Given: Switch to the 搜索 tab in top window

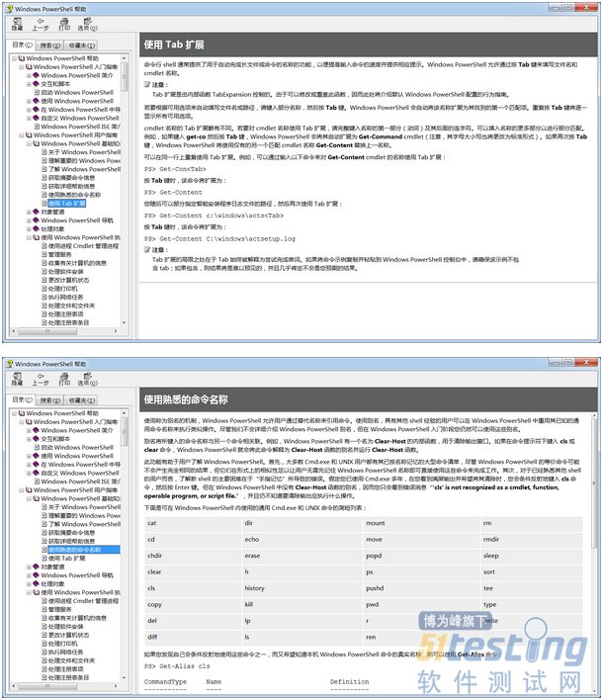Looking at the screenshot, I should click(x=49, y=45).
